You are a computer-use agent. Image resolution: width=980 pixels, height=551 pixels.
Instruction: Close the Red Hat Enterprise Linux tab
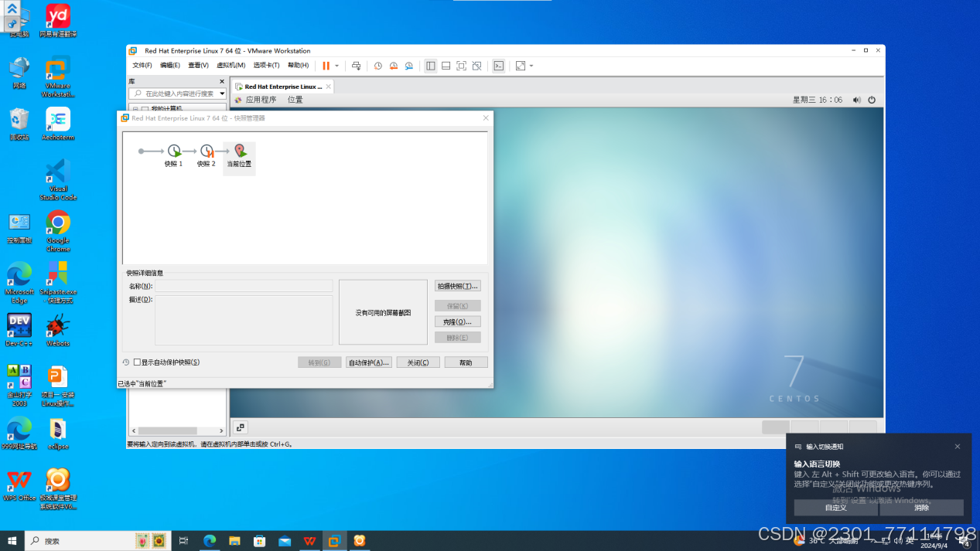[329, 87]
